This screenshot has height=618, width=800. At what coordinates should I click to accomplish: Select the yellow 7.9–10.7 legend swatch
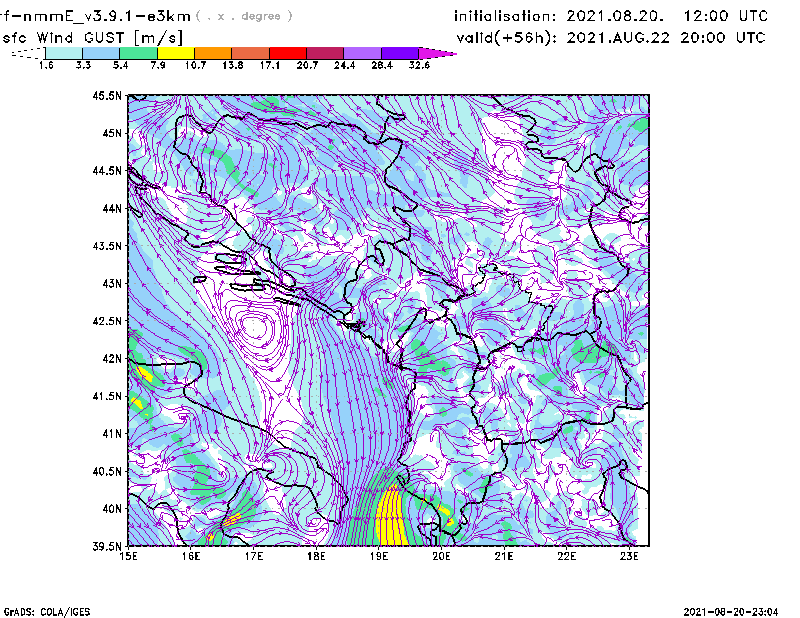176,53
